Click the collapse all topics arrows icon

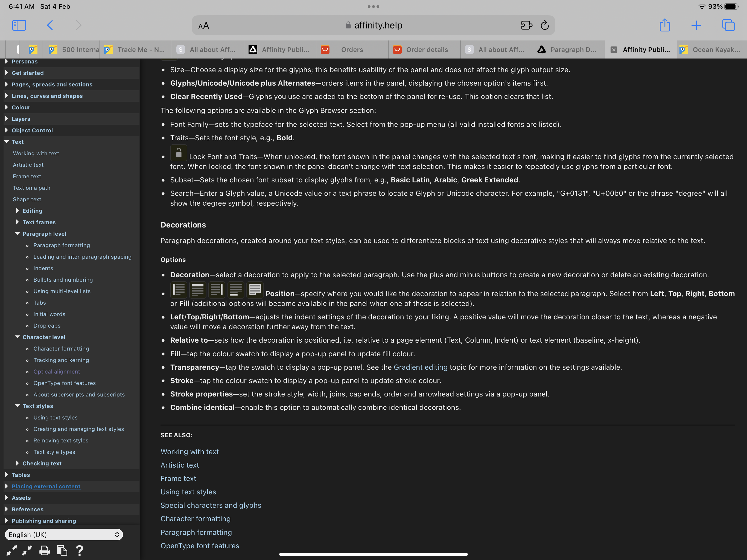(x=27, y=550)
